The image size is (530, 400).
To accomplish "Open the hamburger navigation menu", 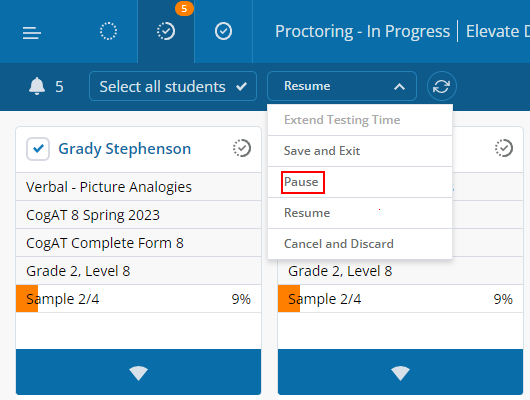I will (x=32, y=33).
